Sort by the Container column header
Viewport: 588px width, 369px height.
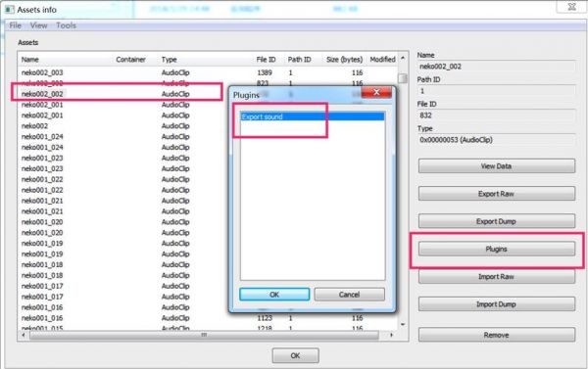pos(130,60)
